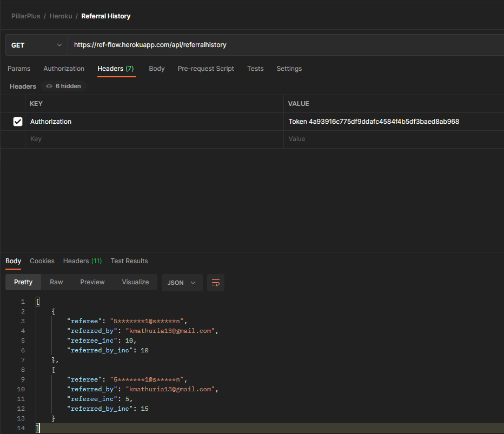The height and width of the screenshot is (434, 504).
Task: Open the GET method dropdown
Action: coord(36,45)
